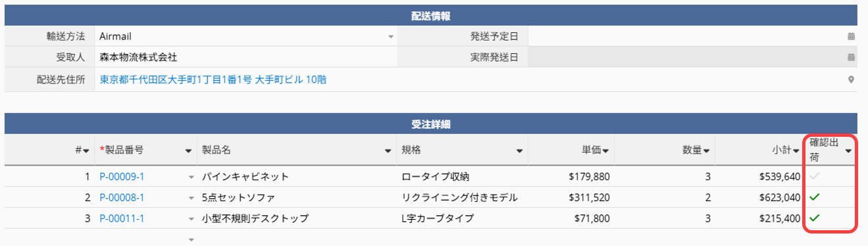Select the 配送情報 section header

[x=431, y=16]
